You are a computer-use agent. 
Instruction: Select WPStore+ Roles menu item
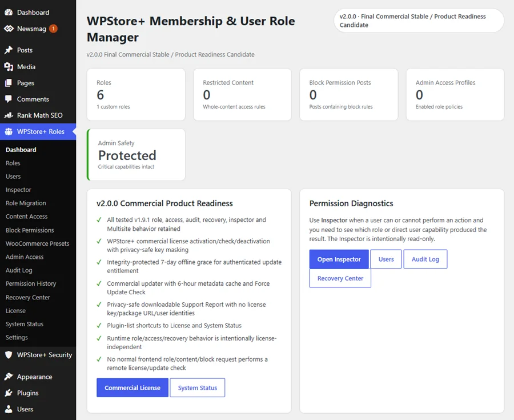pyautogui.click(x=38, y=132)
